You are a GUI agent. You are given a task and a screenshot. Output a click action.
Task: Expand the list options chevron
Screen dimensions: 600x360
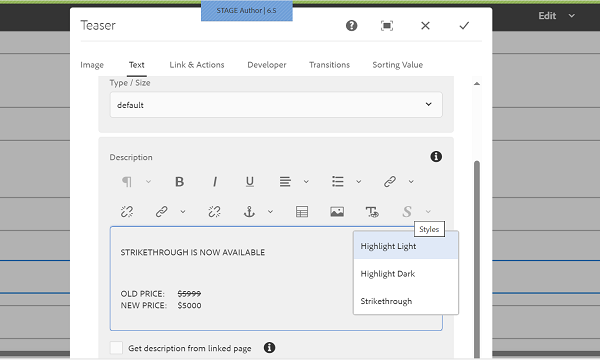(x=359, y=182)
